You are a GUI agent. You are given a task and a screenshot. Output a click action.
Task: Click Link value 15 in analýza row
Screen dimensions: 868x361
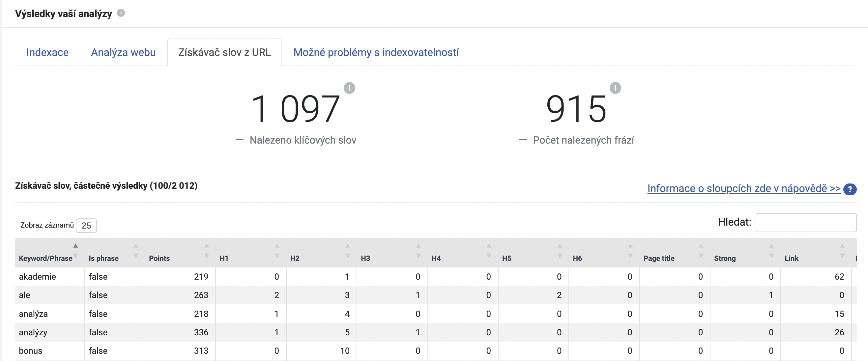point(839,314)
